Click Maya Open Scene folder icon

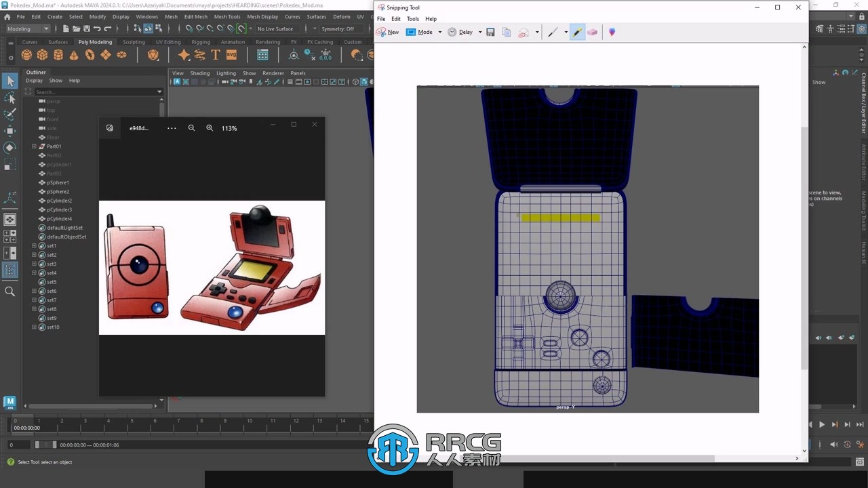pos(76,28)
